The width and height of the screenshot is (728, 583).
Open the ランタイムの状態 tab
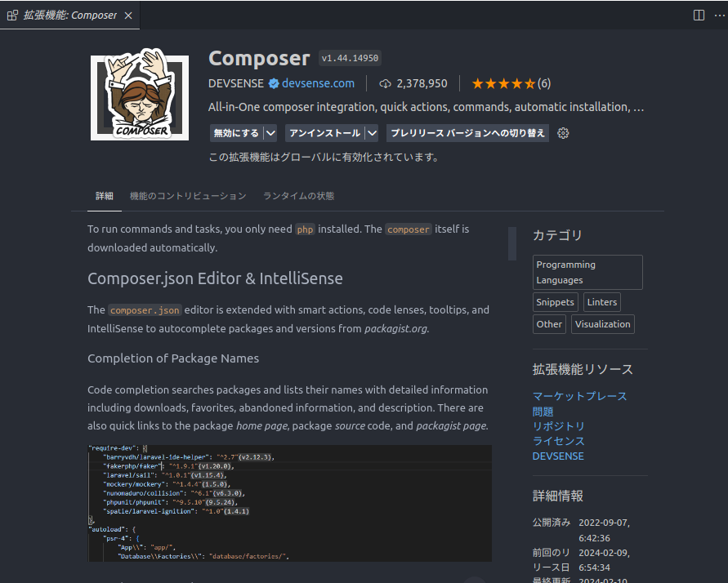(x=298, y=196)
